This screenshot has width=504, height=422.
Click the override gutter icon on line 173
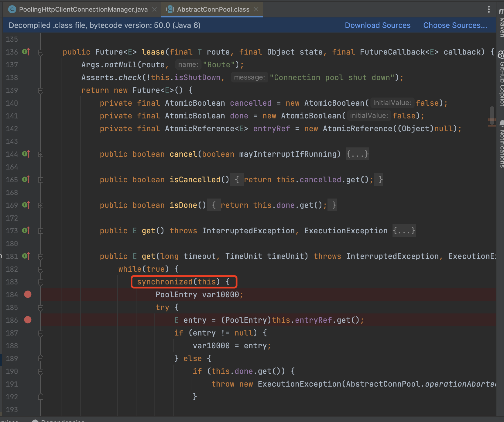pyautogui.click(x=26, y=230)
